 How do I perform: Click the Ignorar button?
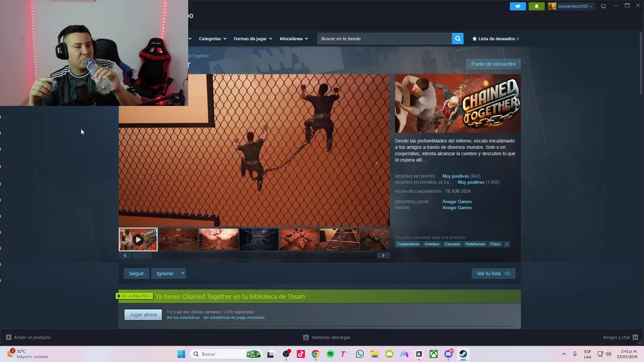[x=165, y=274]
